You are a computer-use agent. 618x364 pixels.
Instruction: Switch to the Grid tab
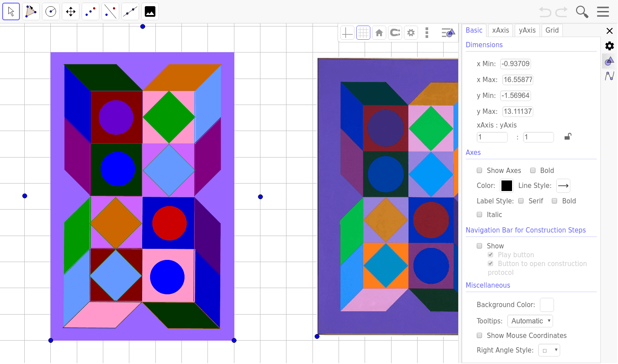pyautogui.click(x=552, y=30)
